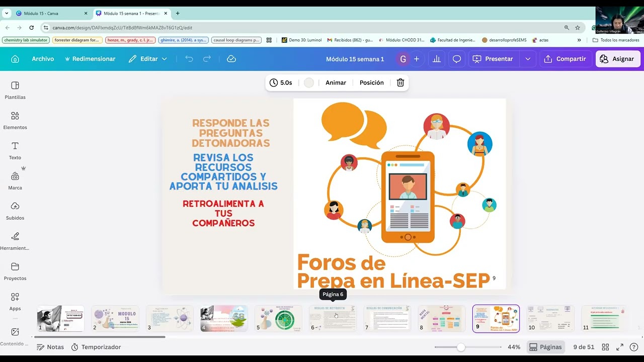Open the Proyectos sidebar panel
Image resolution: width=644 pixels, height=362 pixels.
[x=15, y=271]
